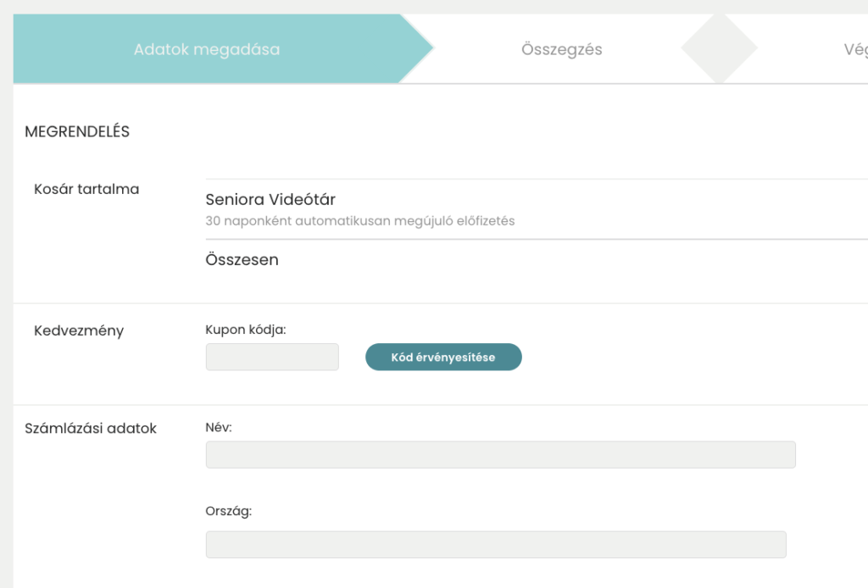Select the Kedvezmény section label
Image resolution: width=868 pixels, height=588 pixels.
(x=79, y=330)
